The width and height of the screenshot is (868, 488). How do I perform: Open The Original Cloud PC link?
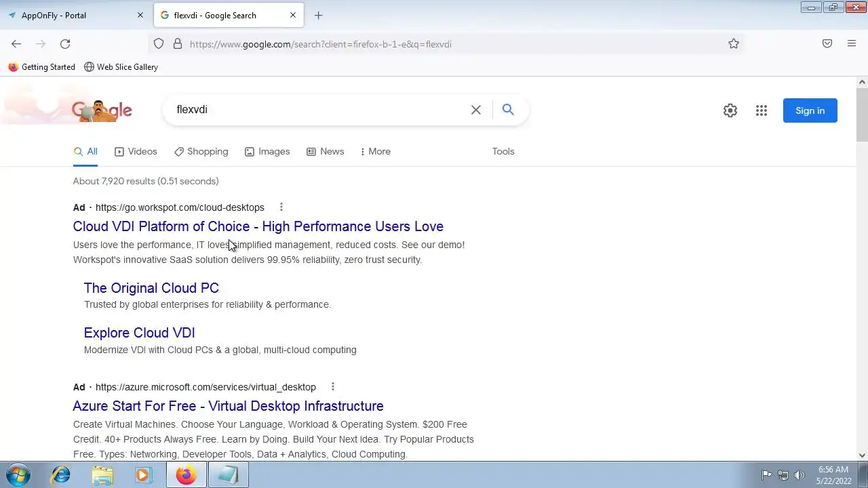click(x=151, y=288)
